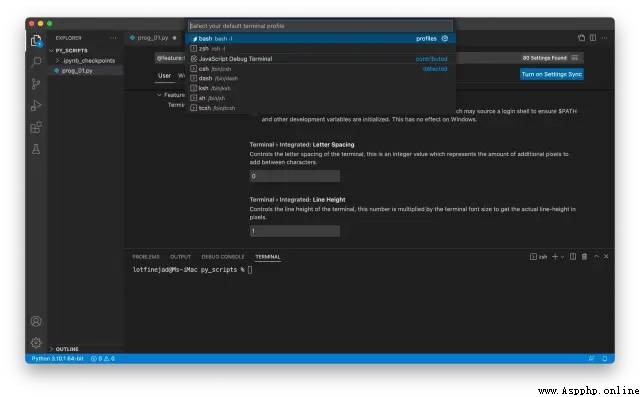Select the sh /bin/sh profile
Screen dimensions: 640x397
click(320, 98)
